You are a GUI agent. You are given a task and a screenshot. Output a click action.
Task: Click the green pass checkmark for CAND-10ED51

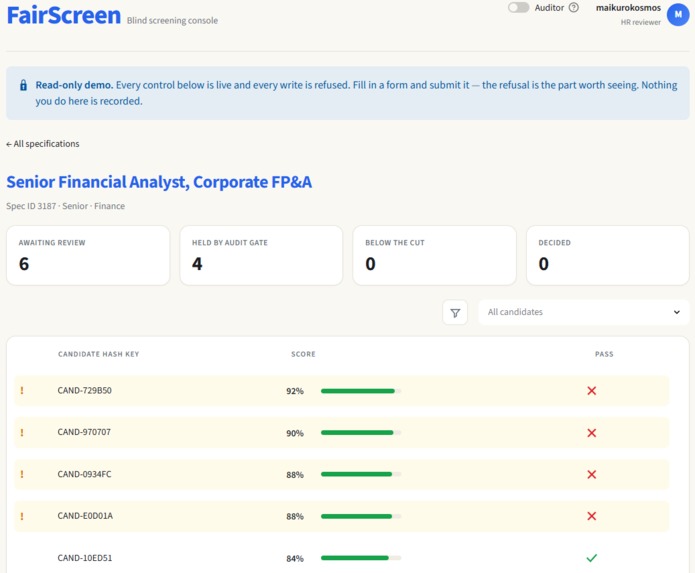click(591, 558)
